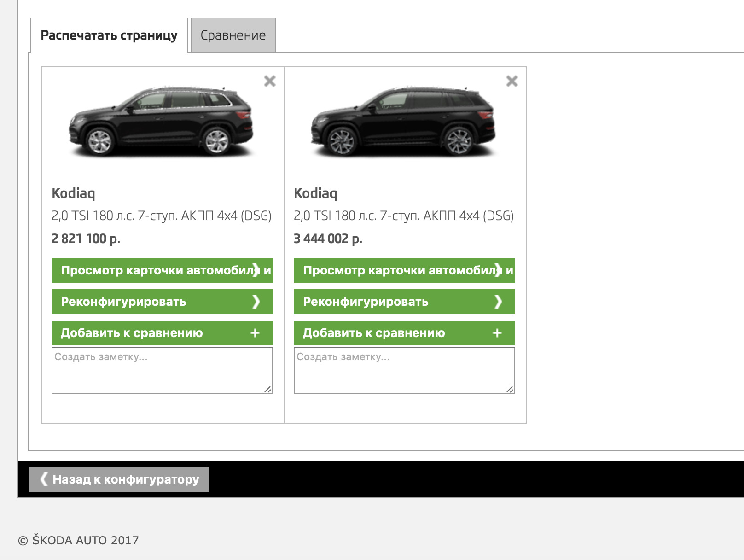The height and width of the screenshot is (560, 744).
Task: Open car card for 2 821 100 р. Kodiaq
Action: point(162,270)
